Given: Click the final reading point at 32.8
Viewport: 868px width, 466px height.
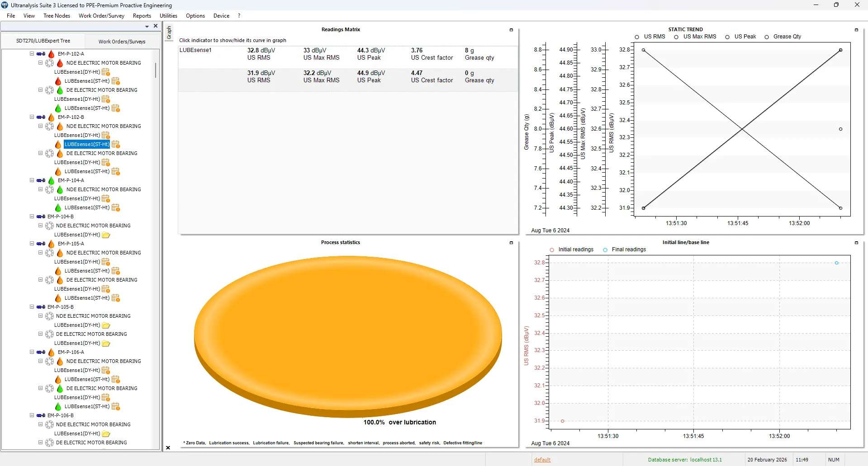Looking at the screenshot, I should click(837, 263).
